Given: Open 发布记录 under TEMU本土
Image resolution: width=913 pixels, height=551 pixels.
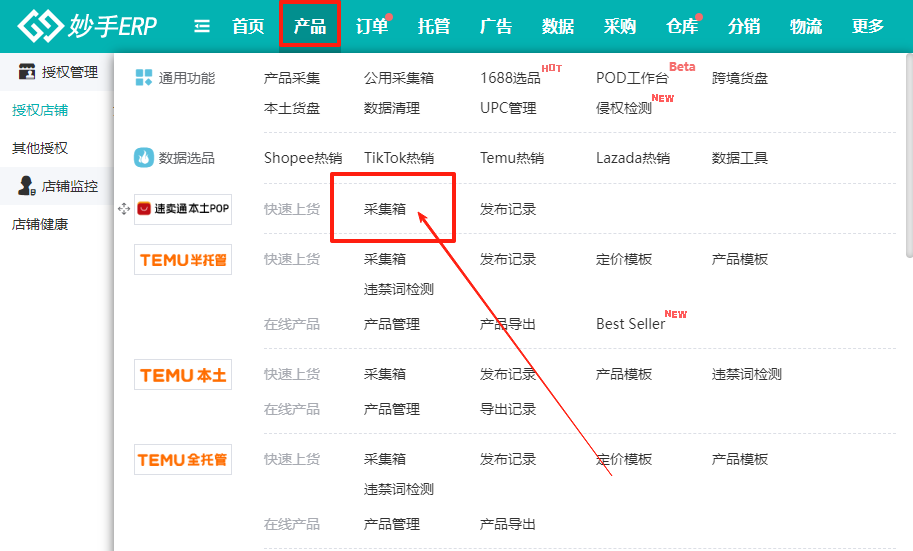Looking at the screenshot, I should 508,374.
